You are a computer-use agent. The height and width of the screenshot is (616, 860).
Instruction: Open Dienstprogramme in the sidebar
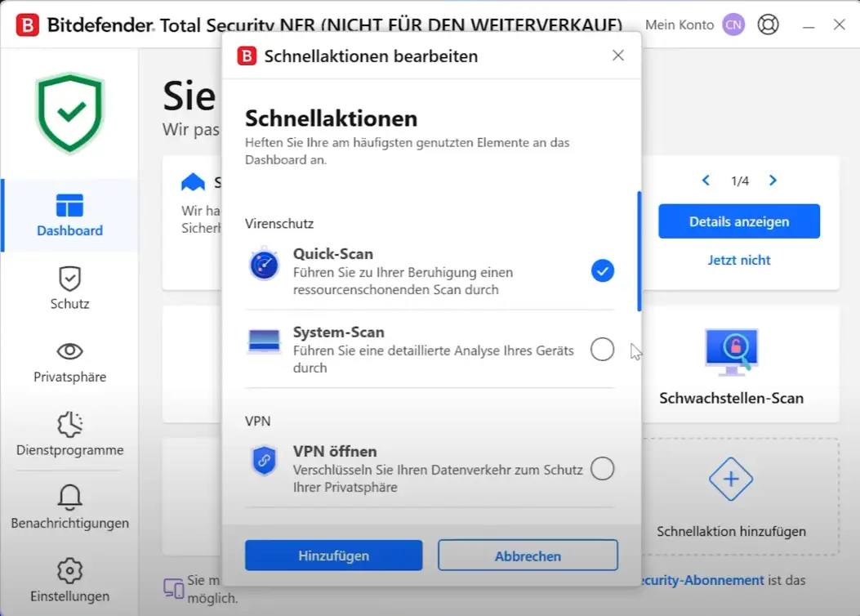(70, 435)
